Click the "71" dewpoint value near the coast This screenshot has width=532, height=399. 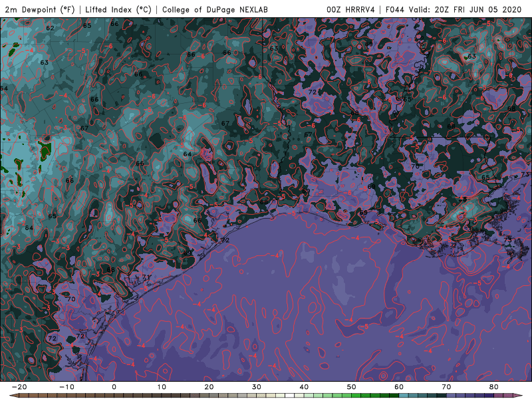tap(146, 277)
